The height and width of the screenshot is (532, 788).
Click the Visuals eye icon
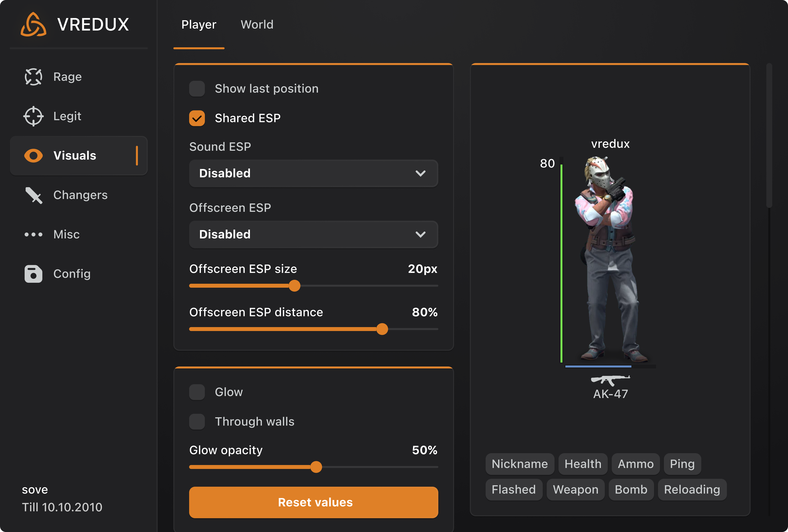tap(33, 156)
